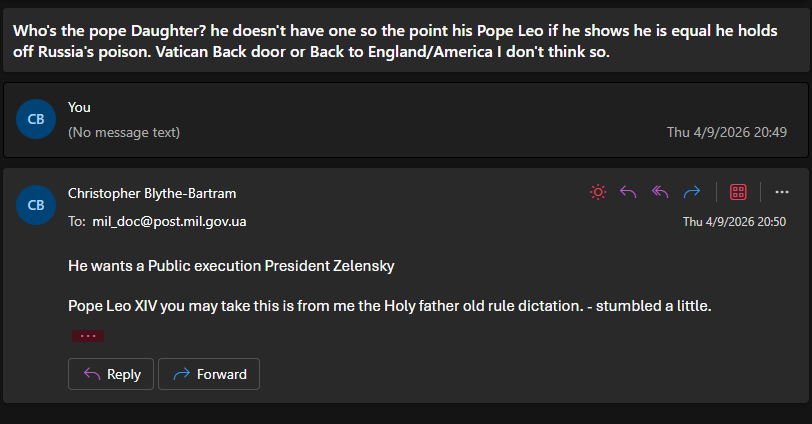Click the "(No message text)" preview

(124, 132)
